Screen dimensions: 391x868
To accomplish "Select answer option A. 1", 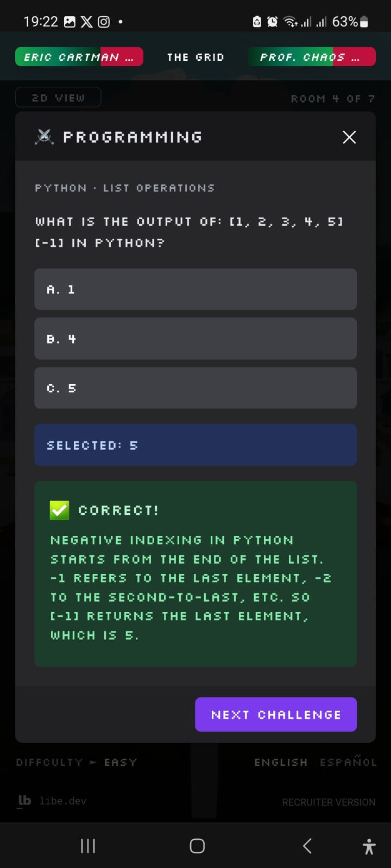I will [195, 289].
